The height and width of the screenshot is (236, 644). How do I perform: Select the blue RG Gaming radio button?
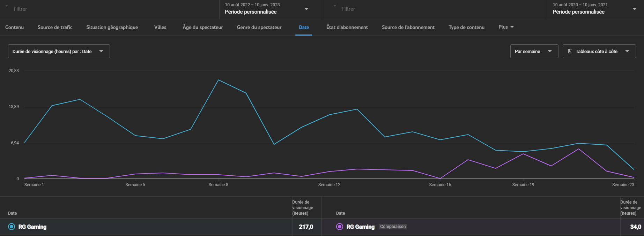[x=12, y=227]
